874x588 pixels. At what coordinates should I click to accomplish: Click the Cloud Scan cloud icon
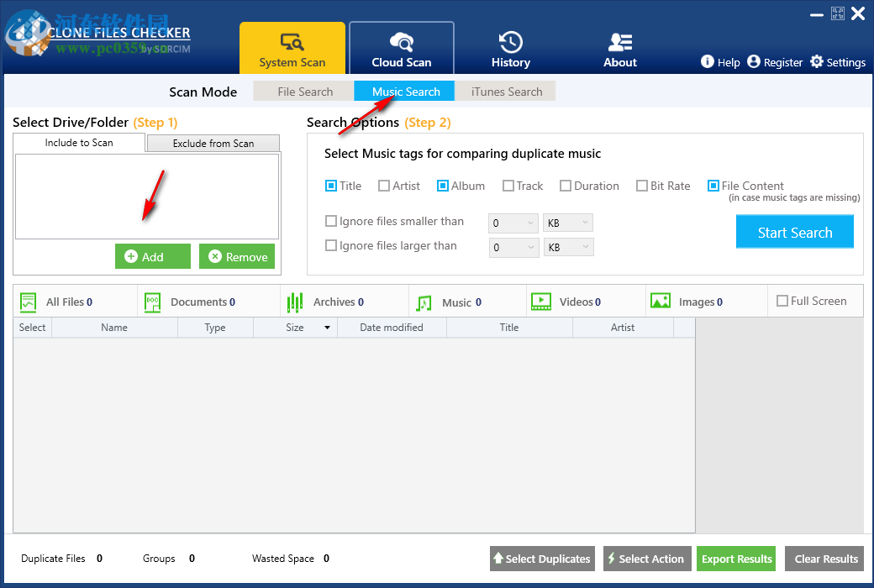402,42
